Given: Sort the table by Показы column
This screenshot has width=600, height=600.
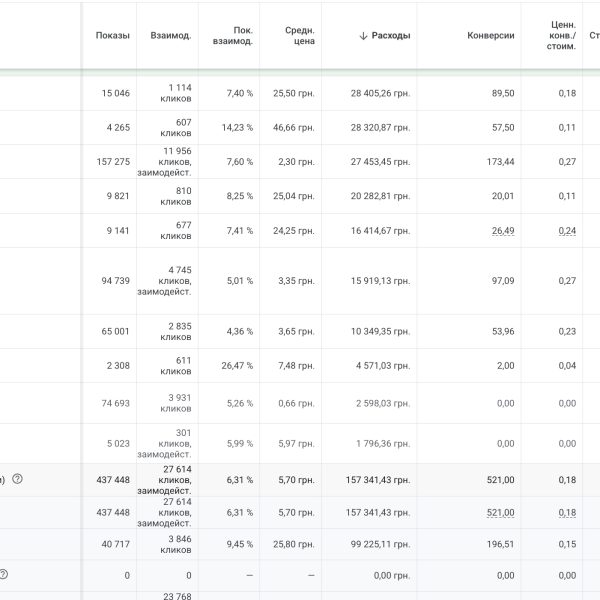Looking at the screenshot, I should tap(112, 35).
